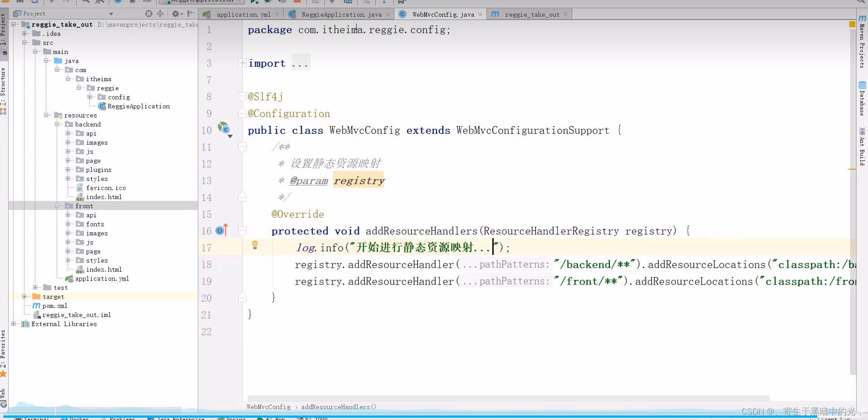Open the Maven Projects side panel
The height and width of the screenshot is (420, 868).
click(862, 42)
